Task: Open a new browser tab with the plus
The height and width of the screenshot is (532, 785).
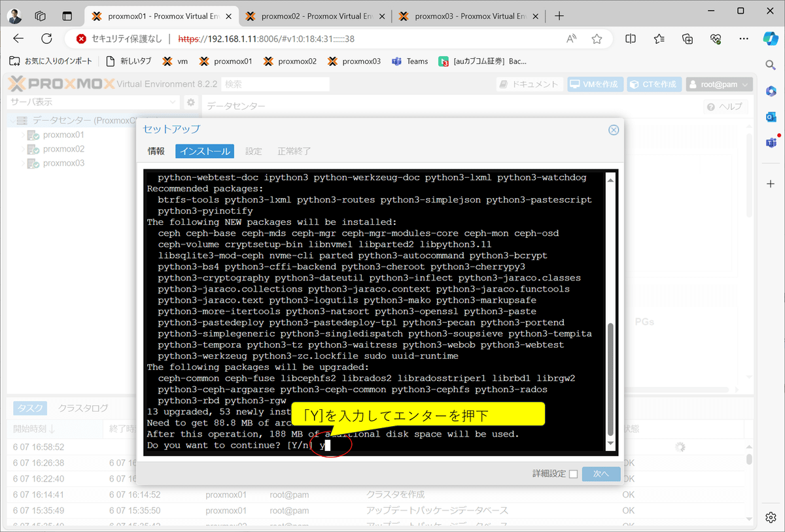Action: click(559, 16)
